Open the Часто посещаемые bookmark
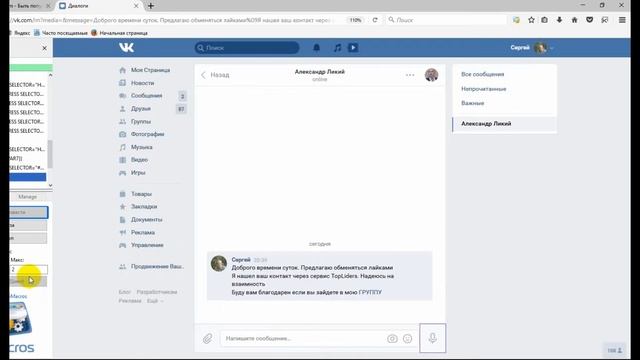 61,33
